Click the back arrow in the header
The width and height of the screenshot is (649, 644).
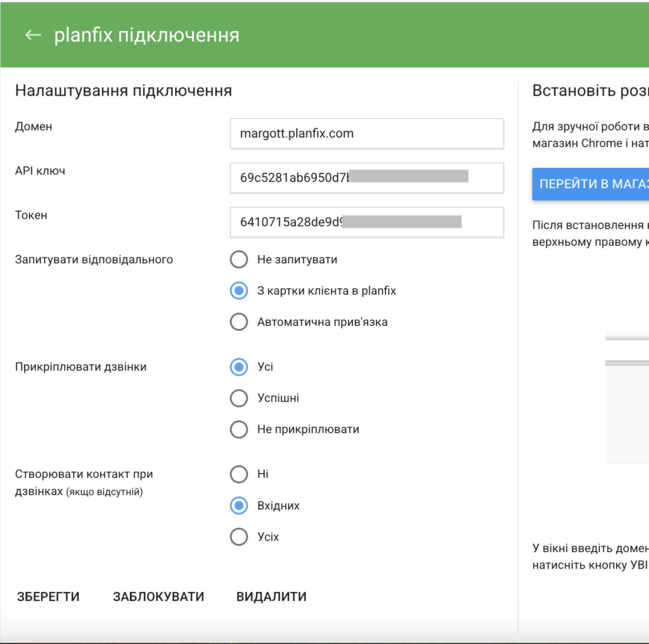pyautogui.click(x=33, y=35)
